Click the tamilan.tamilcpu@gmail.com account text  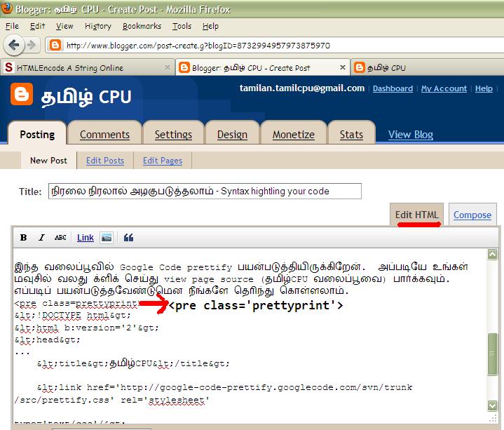pyautogui.click(x=302, y=88)
